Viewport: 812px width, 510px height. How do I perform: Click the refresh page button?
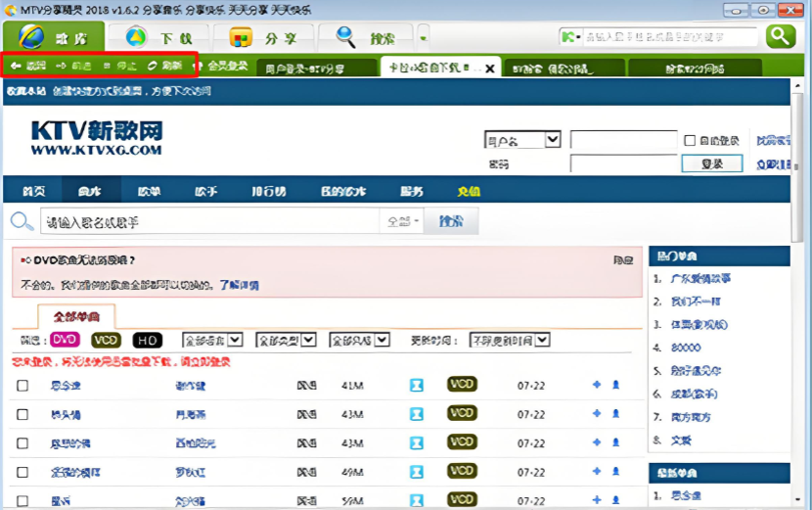[164, 66]
